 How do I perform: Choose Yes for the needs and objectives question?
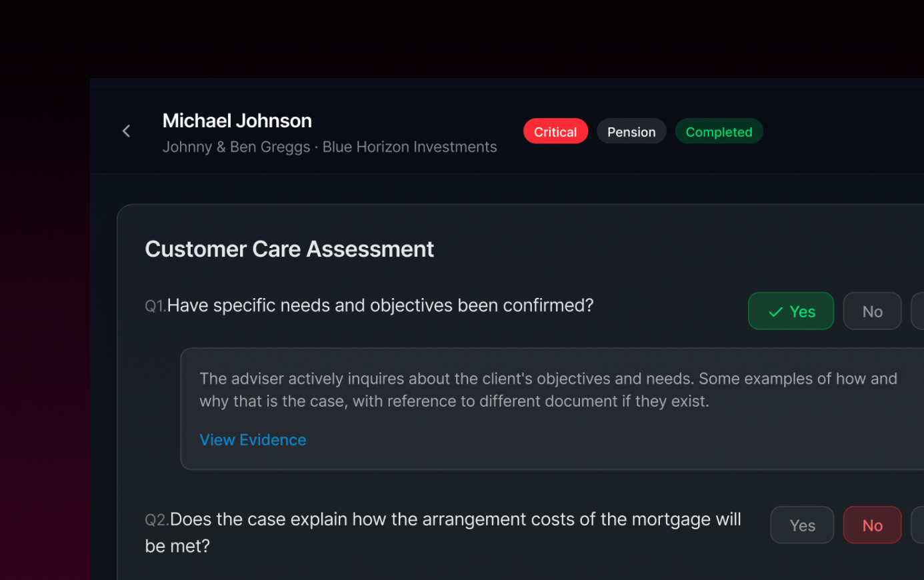791,311
